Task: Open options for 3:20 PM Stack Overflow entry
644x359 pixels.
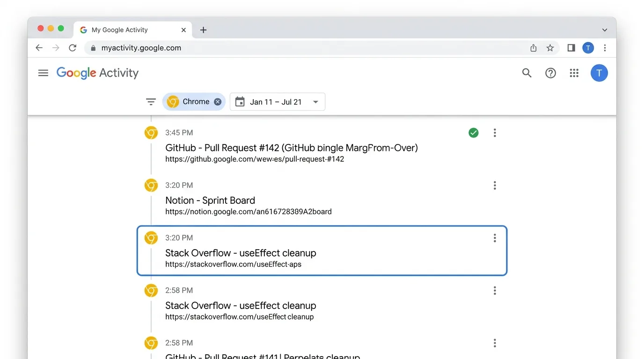Action: pos(495,238)
